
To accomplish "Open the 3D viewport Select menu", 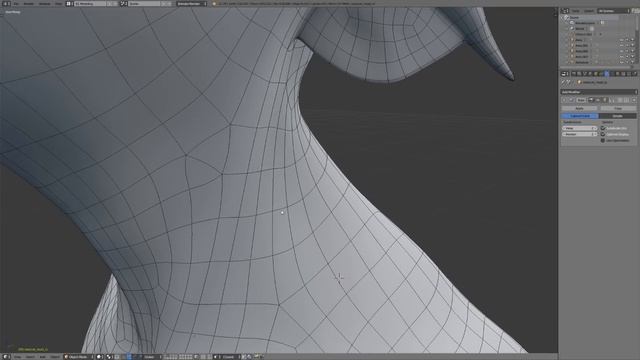I will (x=31, y=357).
